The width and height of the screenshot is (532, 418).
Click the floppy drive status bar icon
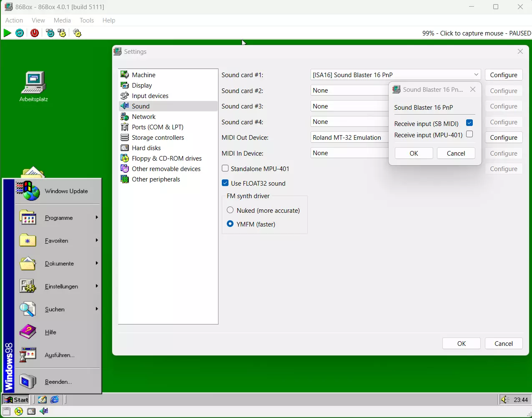tap(6, 411)
